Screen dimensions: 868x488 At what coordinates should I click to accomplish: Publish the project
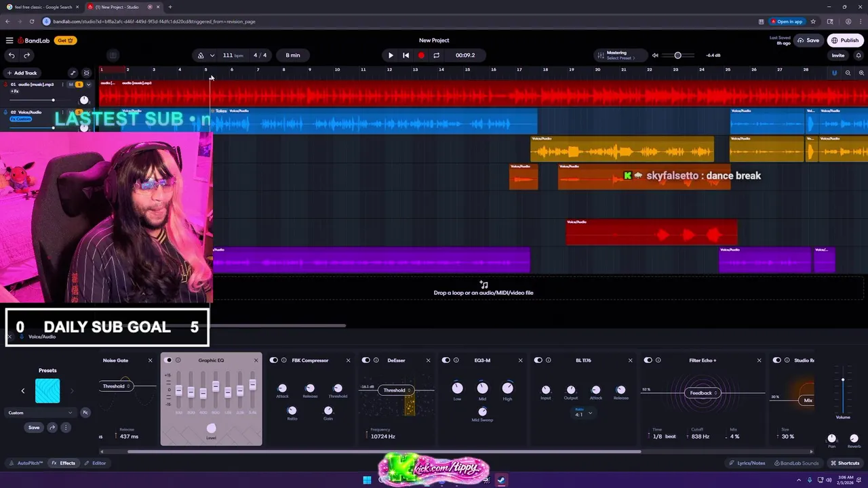click(845, 40)
